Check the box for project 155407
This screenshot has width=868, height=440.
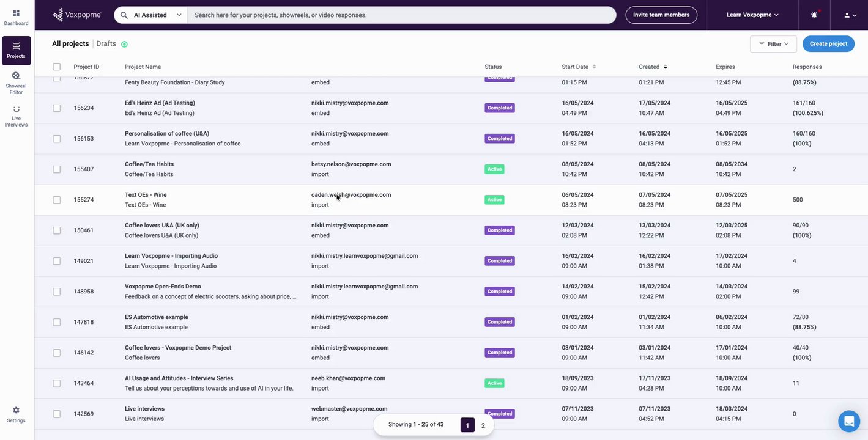pos(57,169)
